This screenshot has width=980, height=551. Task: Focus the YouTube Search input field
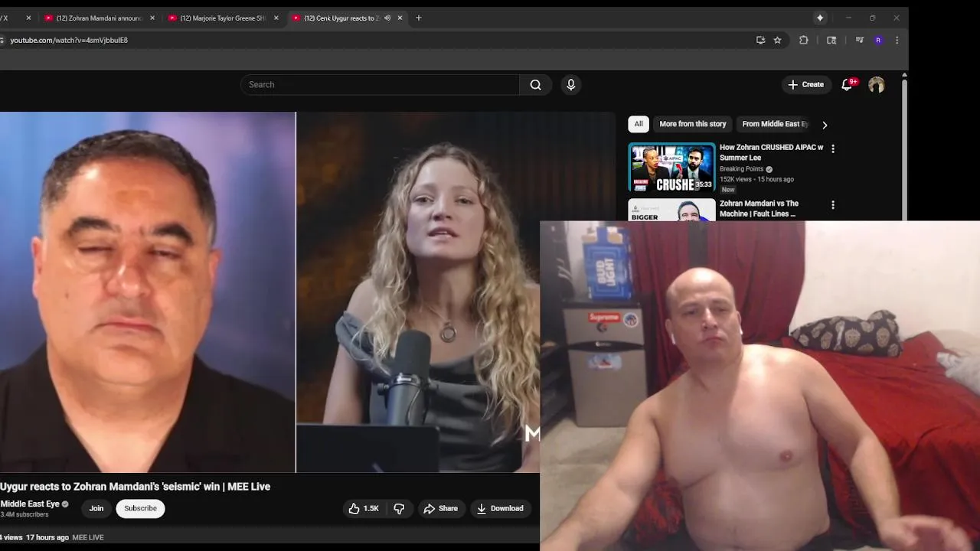coord(381,85)
